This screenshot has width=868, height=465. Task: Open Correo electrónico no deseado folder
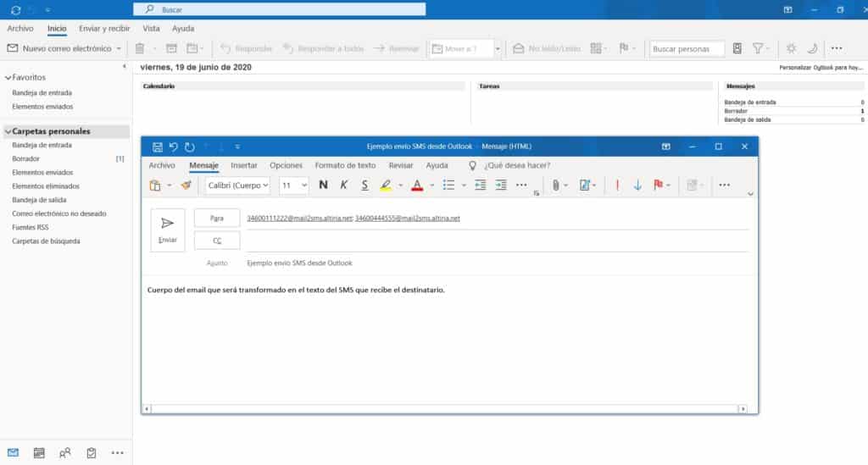59,213
